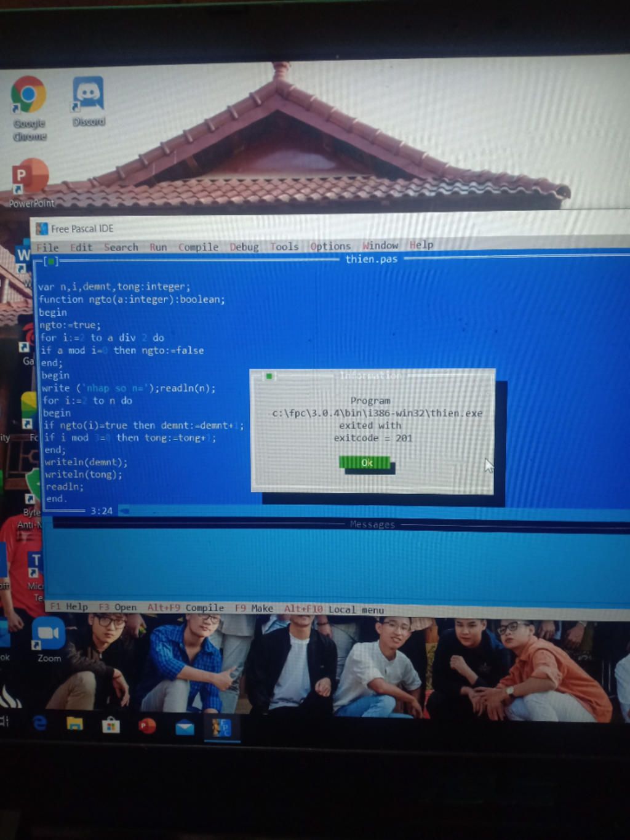Viewport: 630px width, 840px height.
Task: Click final 'end.' line
Action: 56,499
